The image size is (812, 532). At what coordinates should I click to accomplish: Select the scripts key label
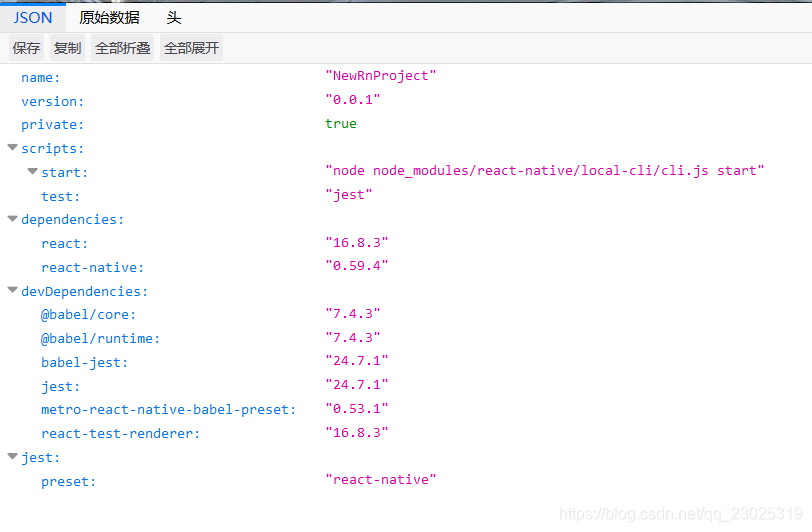pyautogui.click(x=52, y=149)
